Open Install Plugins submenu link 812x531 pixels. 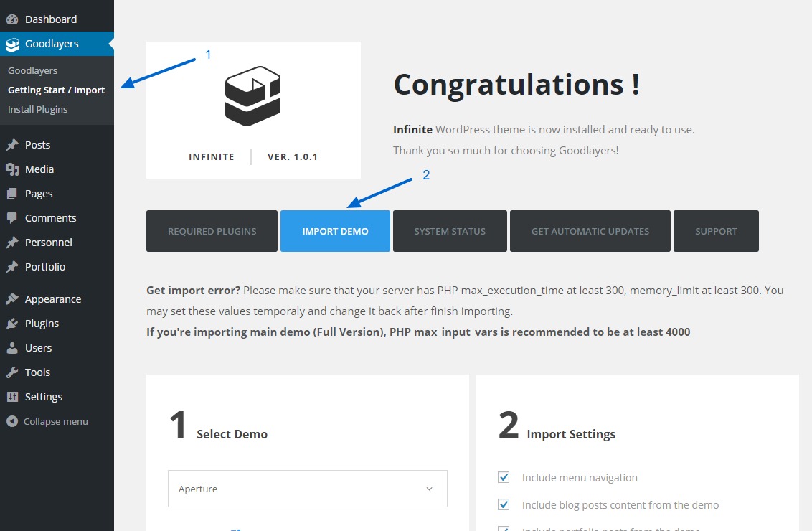pyautogui.click(x=37, y=109)
